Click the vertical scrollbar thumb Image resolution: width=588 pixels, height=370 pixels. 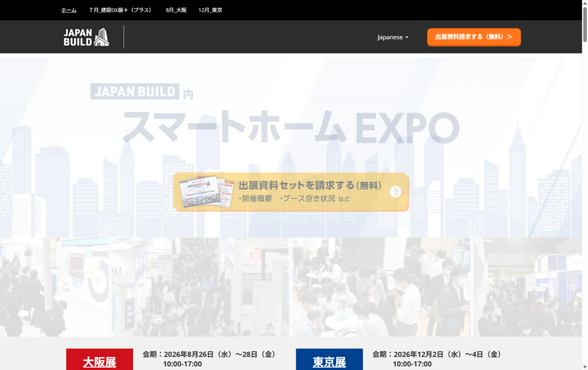click(x=584, y=26)
